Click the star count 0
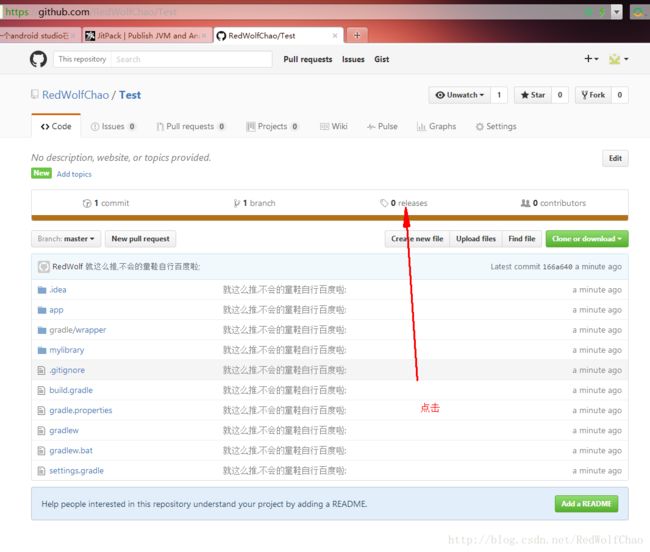Image resolution: width=650 pixels, height=552 pixels. 560,95
